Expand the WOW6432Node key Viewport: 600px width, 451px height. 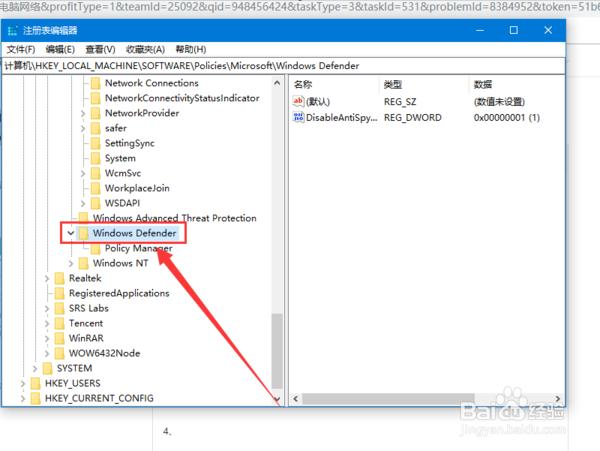[47, 353]
